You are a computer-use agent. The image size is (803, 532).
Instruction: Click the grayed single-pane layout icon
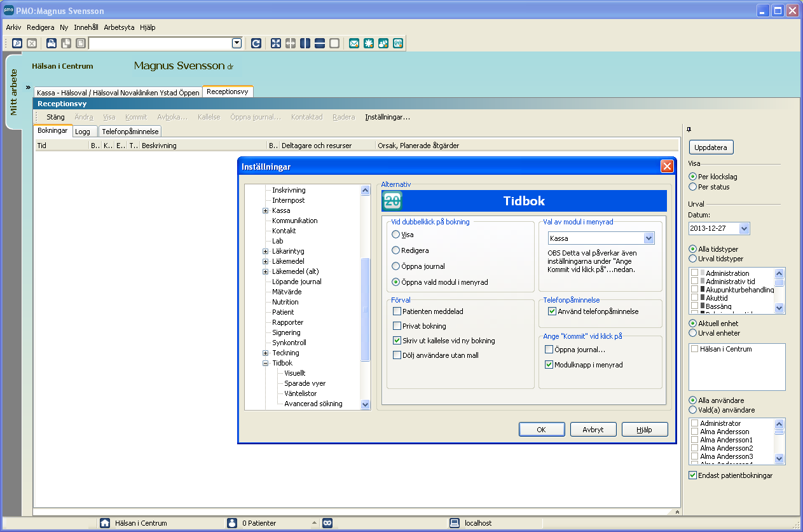click(x=334, y=43)
